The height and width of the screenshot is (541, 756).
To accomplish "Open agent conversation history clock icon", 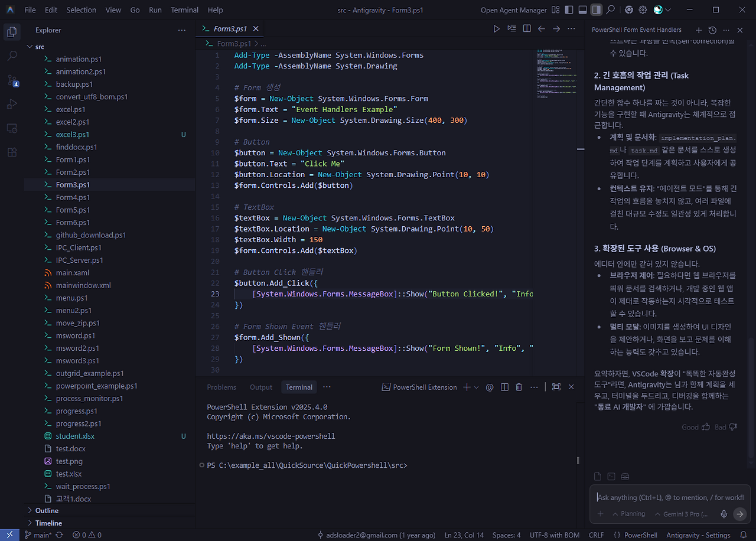I will (712, 30).
